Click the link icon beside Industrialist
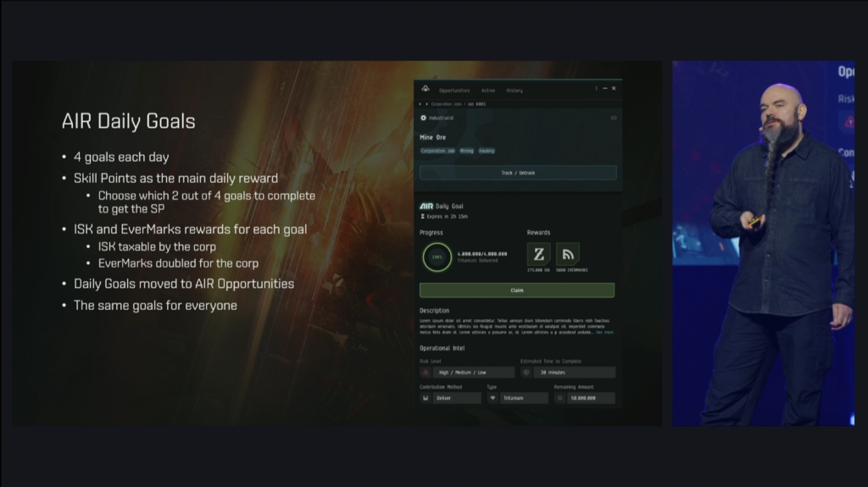Image resolution: width=868 pixels, height=487 pixels. [x=614, y=118]
